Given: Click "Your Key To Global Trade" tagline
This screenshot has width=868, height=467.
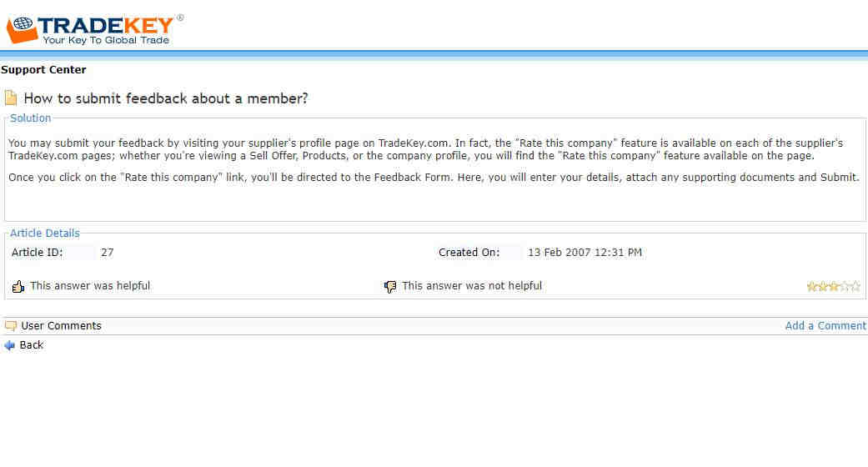Looking at the screenshot, I should tap(106, 40).
